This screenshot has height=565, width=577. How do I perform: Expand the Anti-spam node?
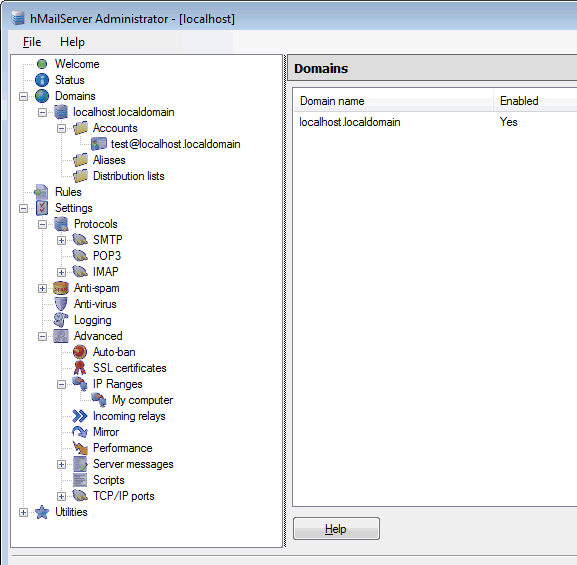click(42, 289)
